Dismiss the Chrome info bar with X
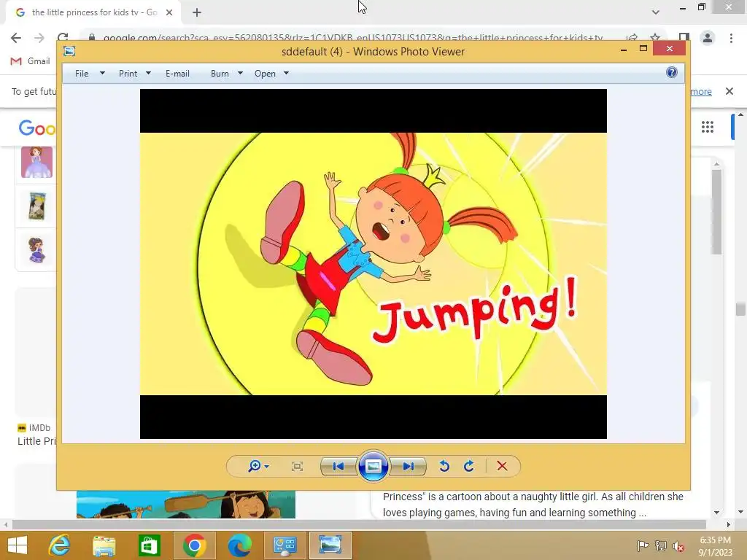 click(x=729, y=91)
